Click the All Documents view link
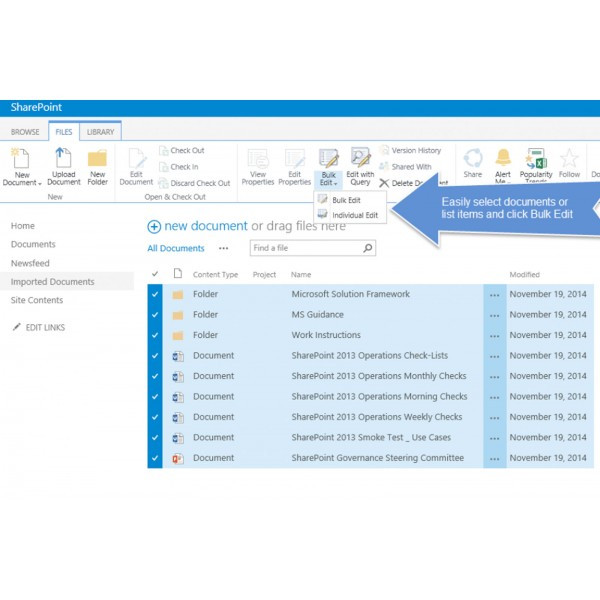 coord(176,248)
